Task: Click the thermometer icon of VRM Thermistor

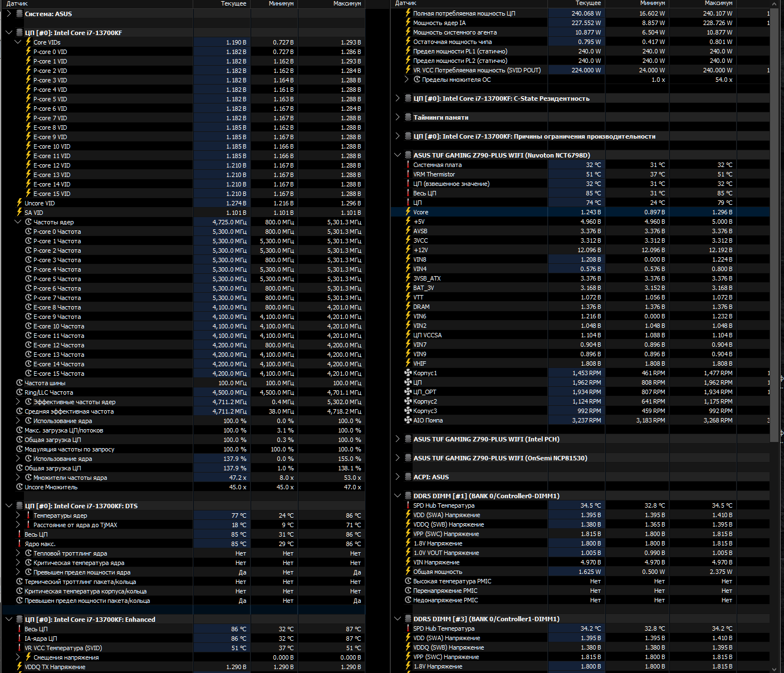Action: point(408,174)
